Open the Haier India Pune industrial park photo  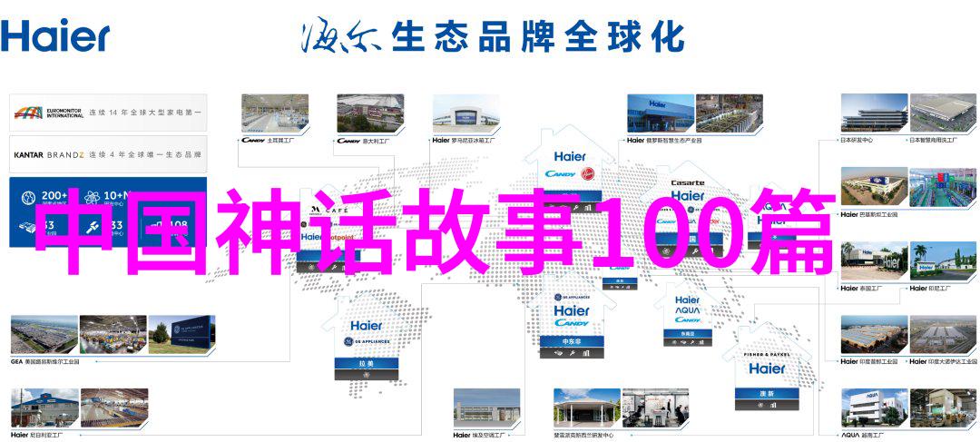tap(874, 335)
